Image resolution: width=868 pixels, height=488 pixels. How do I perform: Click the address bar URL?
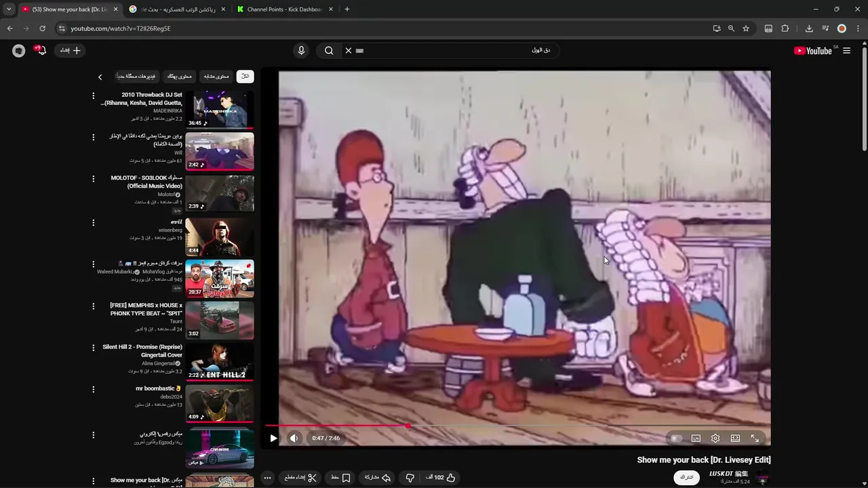point(121,28)
